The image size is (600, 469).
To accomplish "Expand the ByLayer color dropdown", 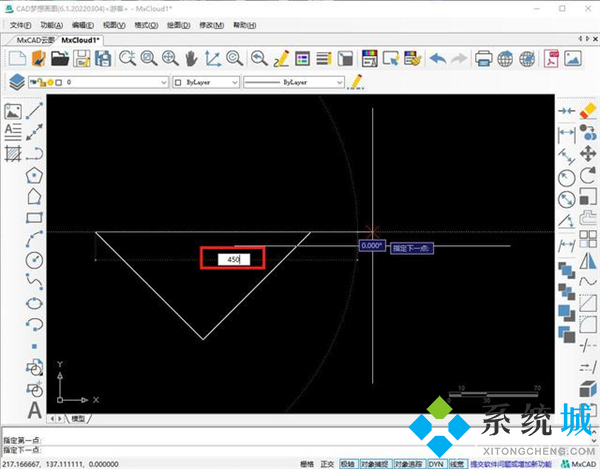I will tap(206, 82).
